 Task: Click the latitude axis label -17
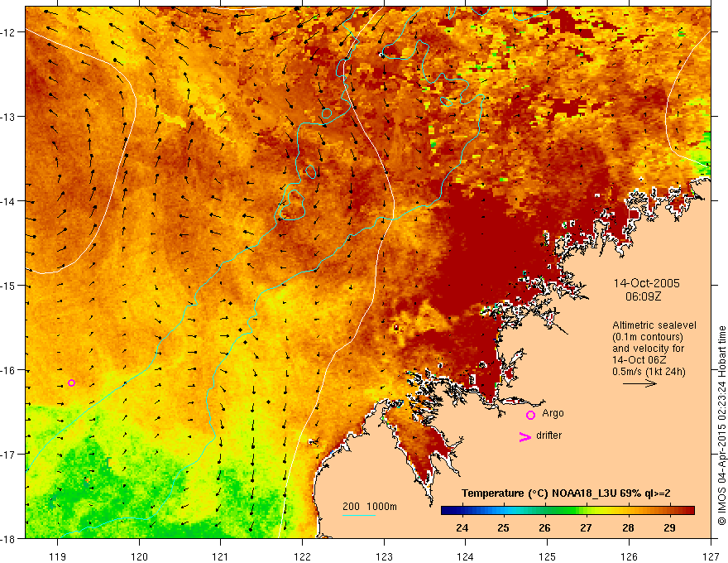click(8, 455)
